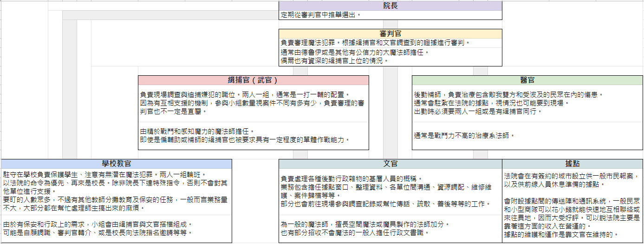Select the 據點 header cell
644x244 pixels.
(x=572, y=164)
